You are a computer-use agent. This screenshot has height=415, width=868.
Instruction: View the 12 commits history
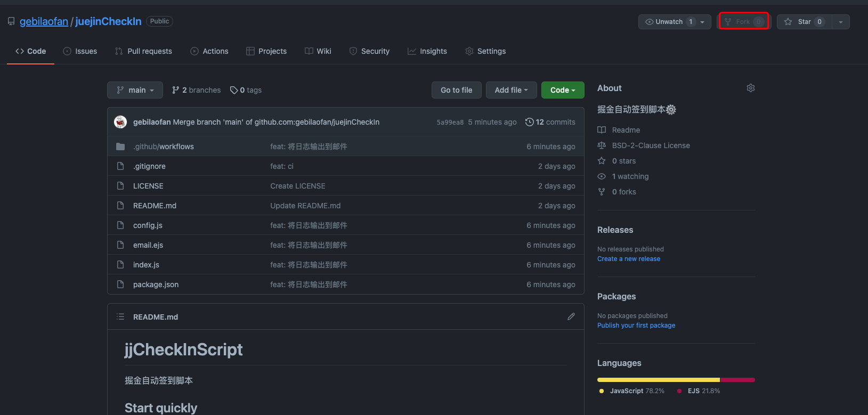[x=550, y=122]
